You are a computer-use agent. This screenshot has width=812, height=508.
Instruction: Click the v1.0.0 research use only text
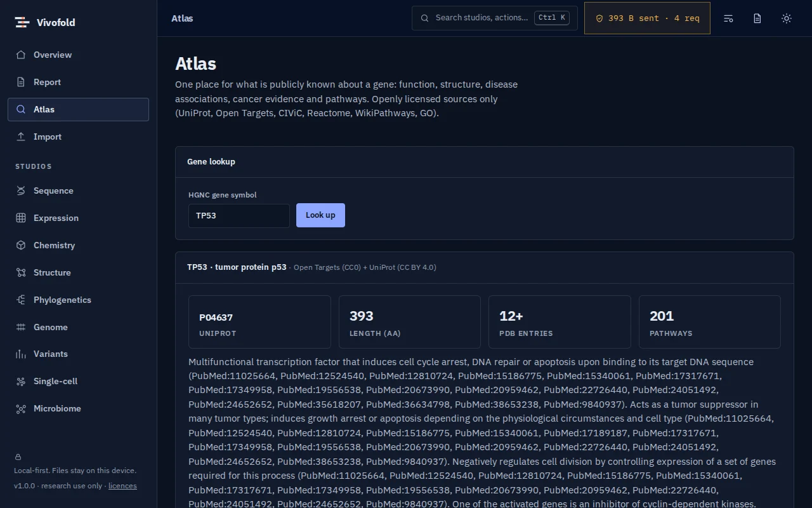[x=58, y=486]
